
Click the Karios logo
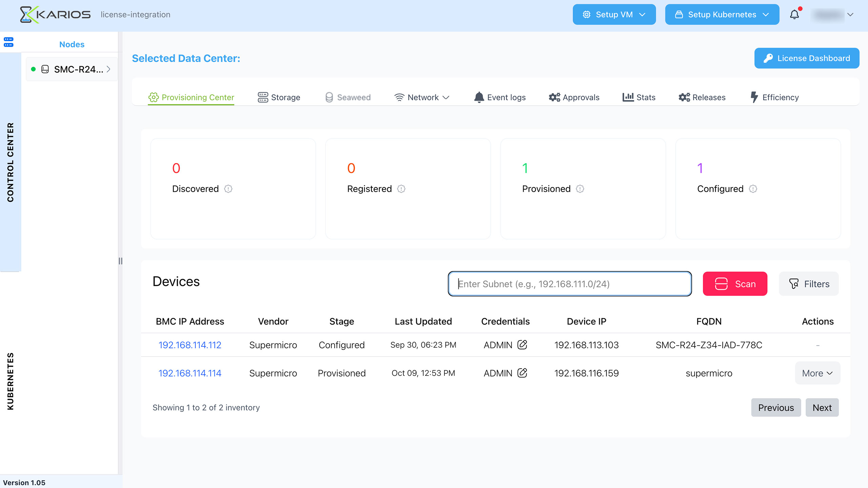coord(55,15)
